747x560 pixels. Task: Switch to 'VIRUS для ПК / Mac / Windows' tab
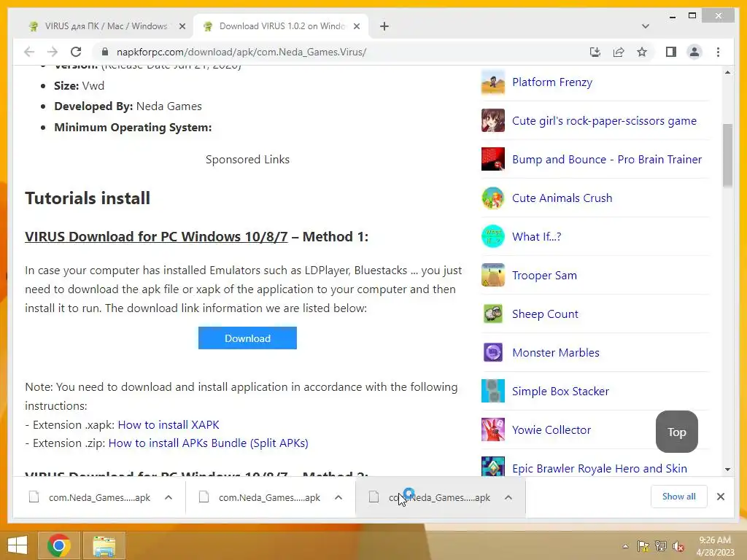[x=106, y=26]
